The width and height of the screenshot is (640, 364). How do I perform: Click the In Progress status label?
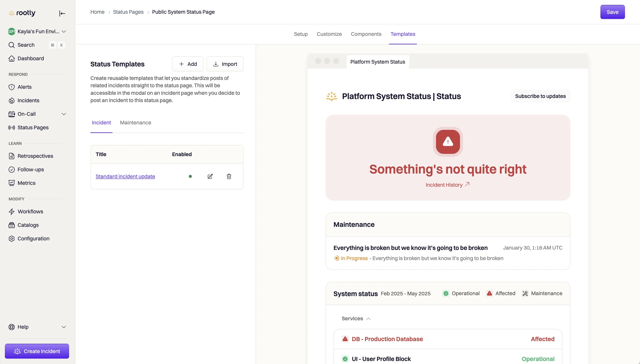pyautogui.click(x=354, y=258)
